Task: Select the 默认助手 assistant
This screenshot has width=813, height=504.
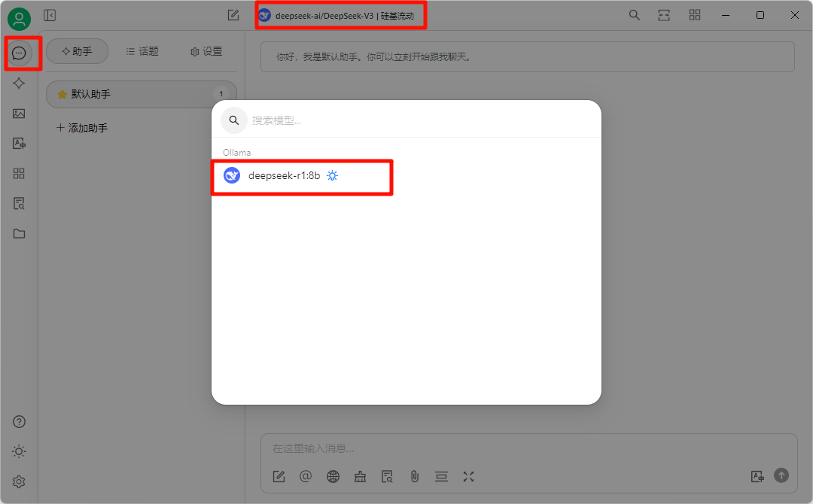Action: pos(141,94)
